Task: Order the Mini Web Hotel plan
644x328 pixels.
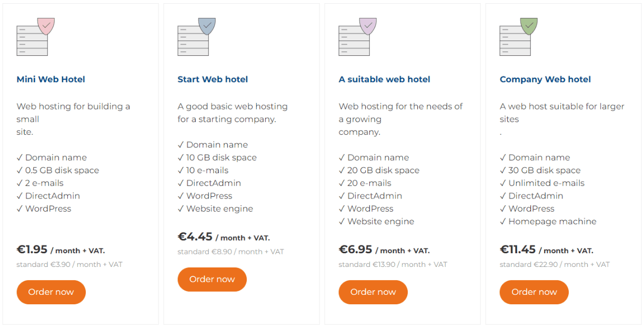Action: tap(51, 292)
